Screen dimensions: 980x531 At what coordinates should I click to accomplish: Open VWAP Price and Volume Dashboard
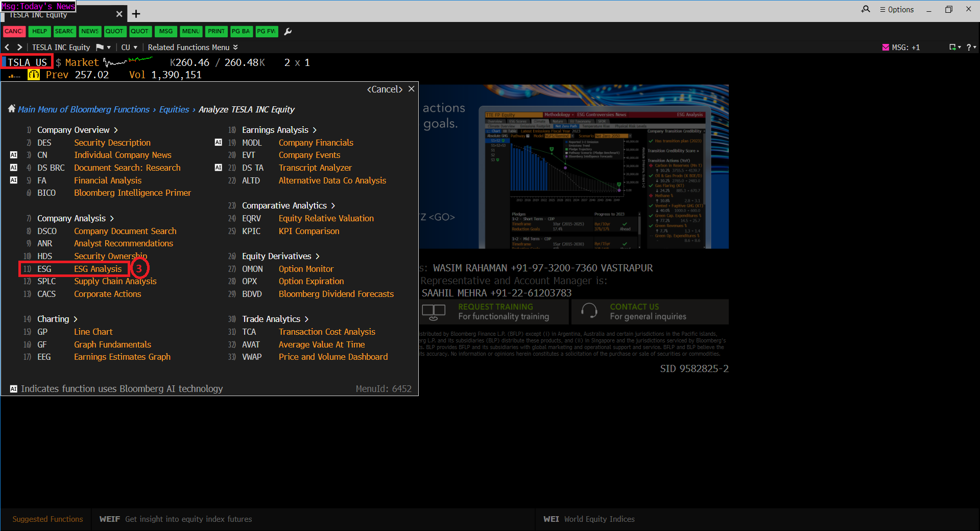coord(315,357)
